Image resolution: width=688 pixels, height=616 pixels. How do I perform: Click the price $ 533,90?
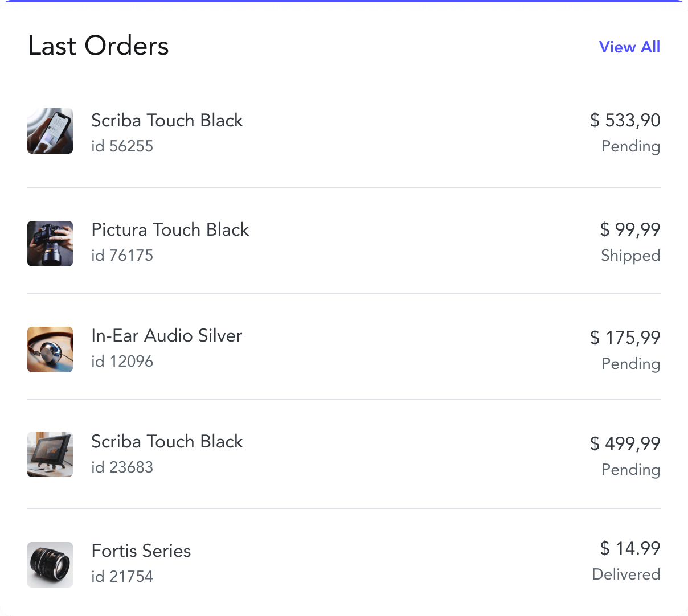click(625, 120)
